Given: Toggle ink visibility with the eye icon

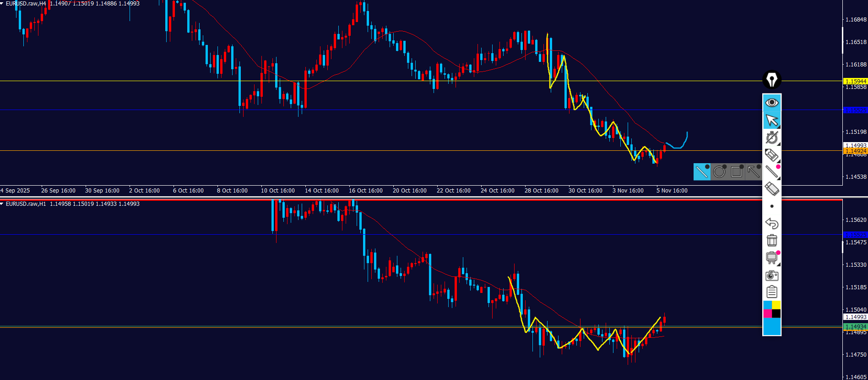Looking at the screenshot, I should click(x=772, y=103).
